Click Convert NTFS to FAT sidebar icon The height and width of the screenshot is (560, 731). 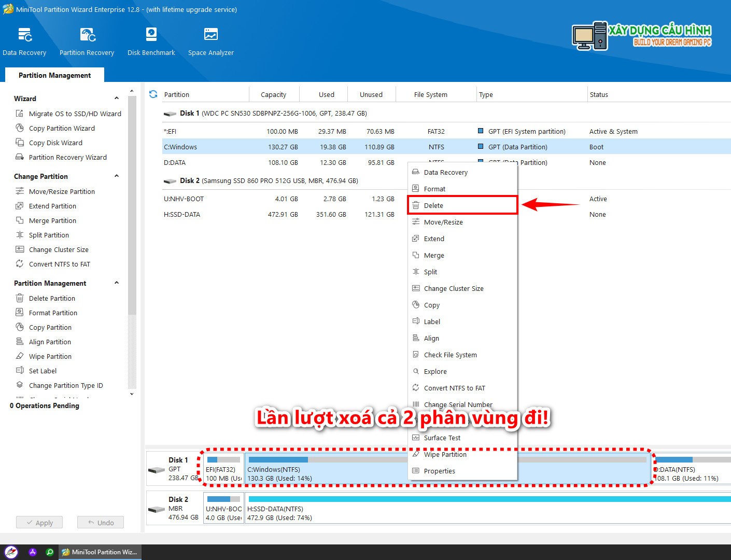click(x=20, y=264)
